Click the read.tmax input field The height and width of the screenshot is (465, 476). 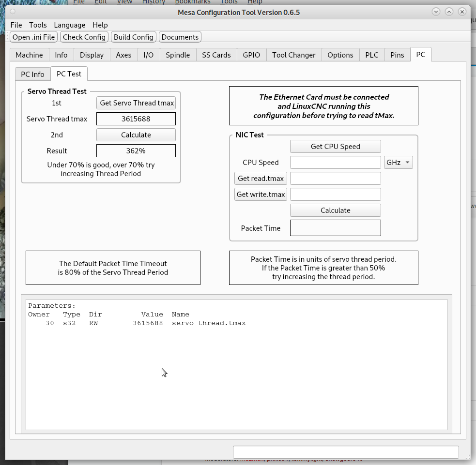point(336,179)
